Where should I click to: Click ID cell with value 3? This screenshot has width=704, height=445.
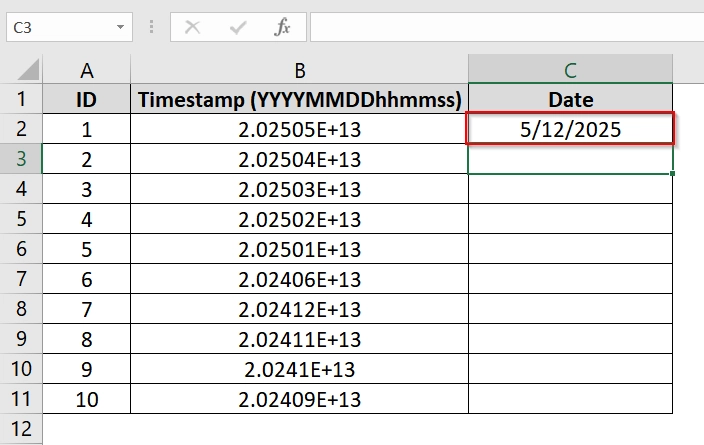(87, 189)
